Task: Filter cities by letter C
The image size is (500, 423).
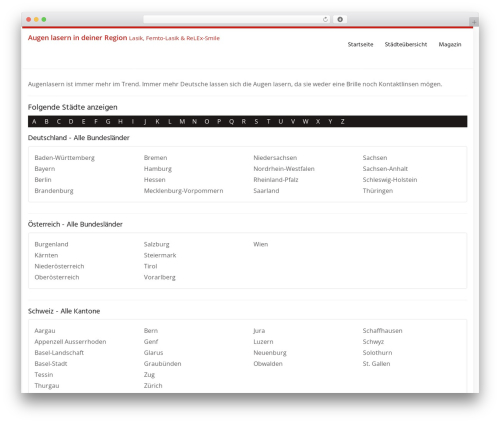Action: (x=59, y=122)
